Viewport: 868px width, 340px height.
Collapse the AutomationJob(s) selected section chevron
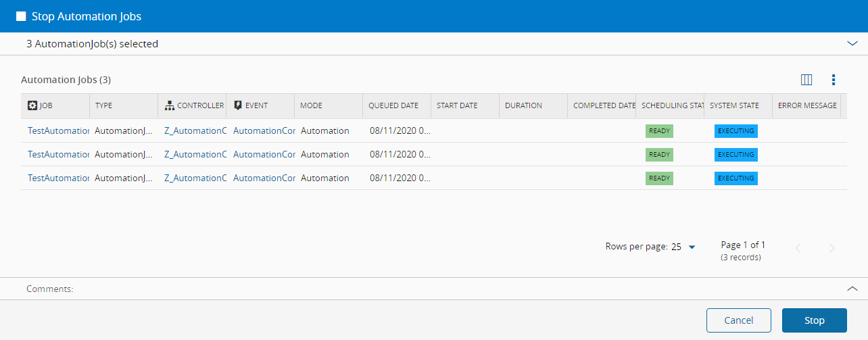pos(852,43)
